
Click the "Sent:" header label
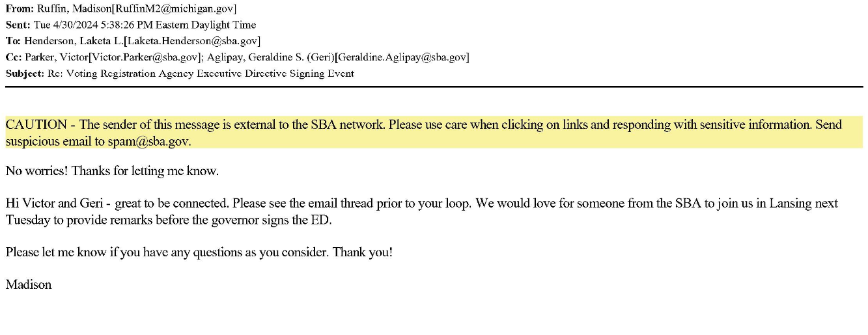tap(17, 25)
